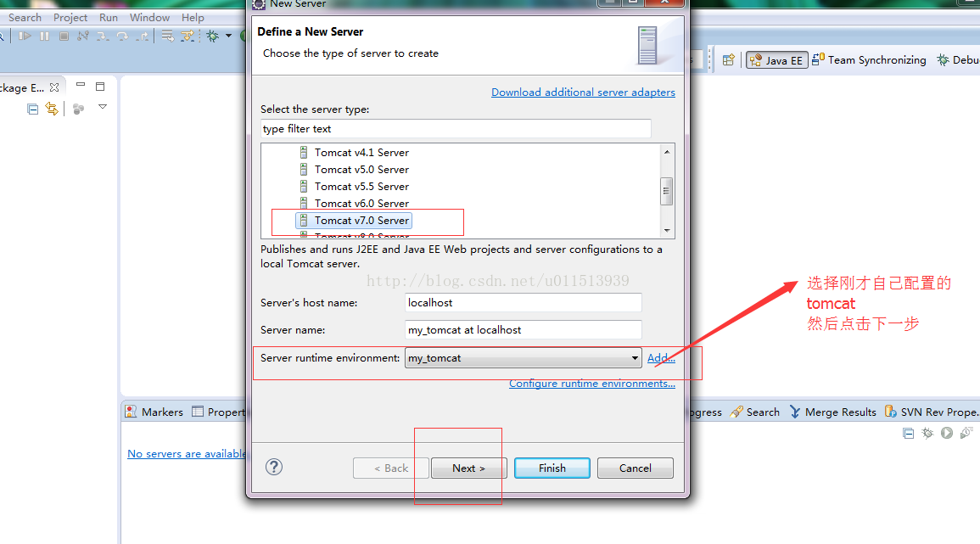
Task: Toggle Link with Editor in Package Explorer
Action: (52, 109)
